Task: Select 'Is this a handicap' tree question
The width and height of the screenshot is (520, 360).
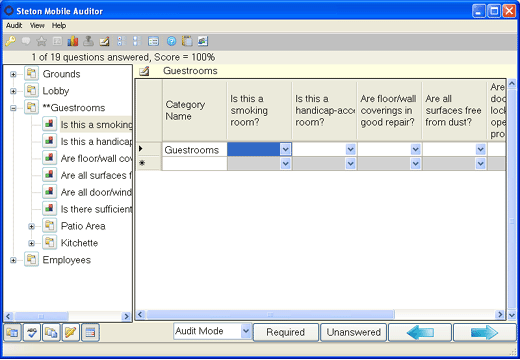Action: [96, 142]
